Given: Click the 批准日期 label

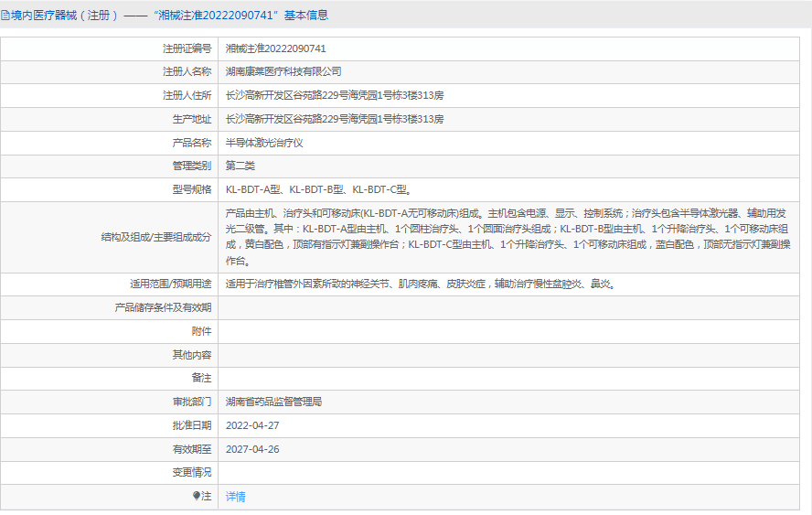Looking at the screenshot, I should tap(192, 425).
